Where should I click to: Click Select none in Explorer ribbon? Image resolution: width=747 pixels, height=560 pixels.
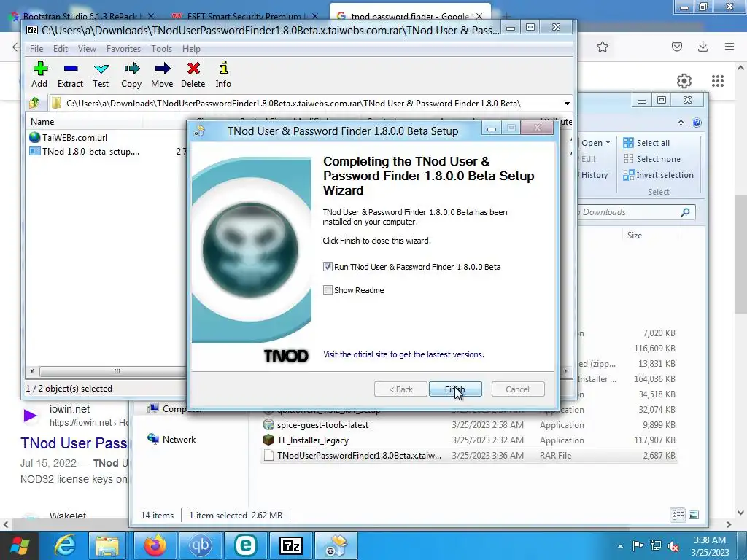651,159
